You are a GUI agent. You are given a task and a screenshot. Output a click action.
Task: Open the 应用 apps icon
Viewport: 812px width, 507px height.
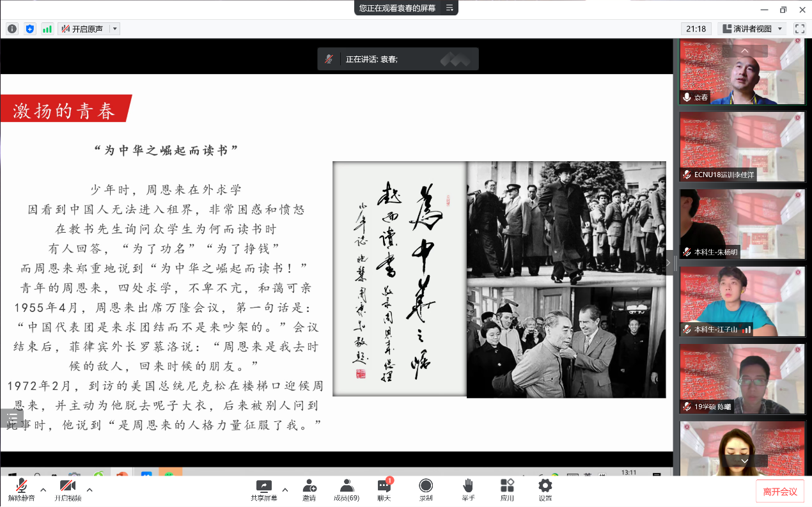tap(507, 489)
